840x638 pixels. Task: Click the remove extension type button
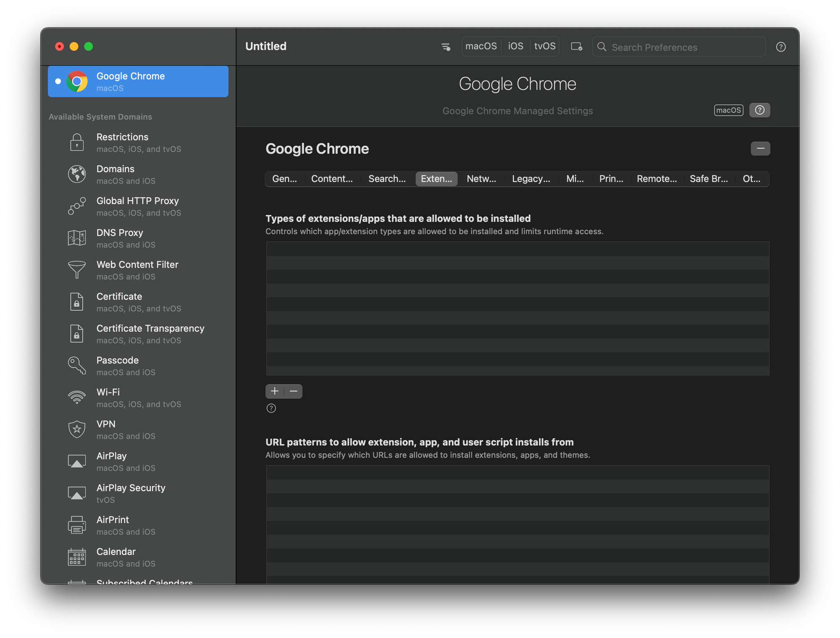pyautogui.click(x=293, y=391)
